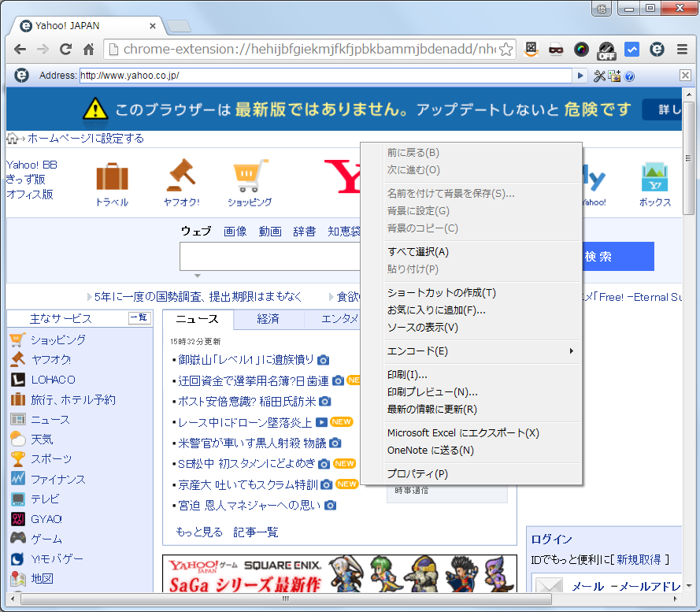Screen dimensions: 700x612
Task: Choose OneNote に送る(N) menu item
Action: tap(482, 451)
